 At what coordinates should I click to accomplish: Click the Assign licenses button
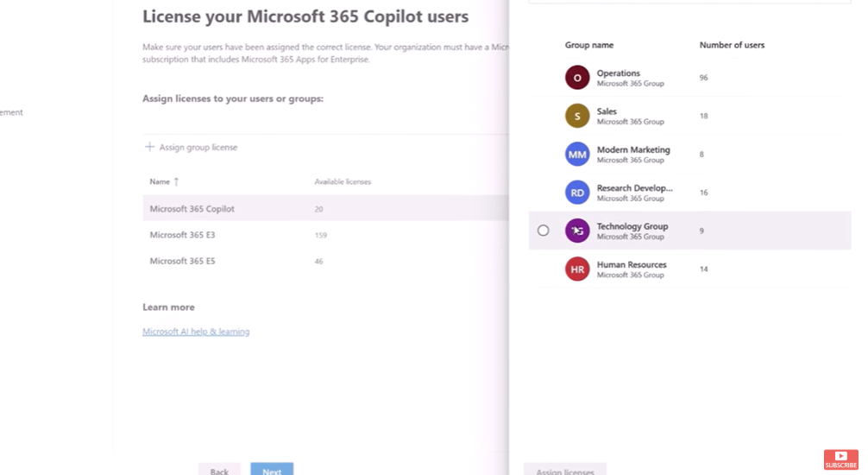tap(565, 470)
